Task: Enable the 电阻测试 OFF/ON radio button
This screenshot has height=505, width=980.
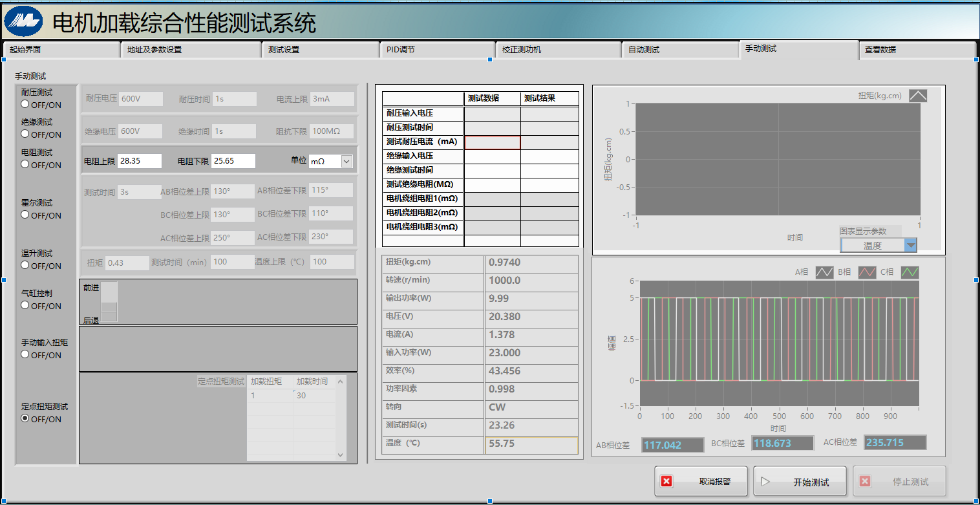Action: click(25, 164)
